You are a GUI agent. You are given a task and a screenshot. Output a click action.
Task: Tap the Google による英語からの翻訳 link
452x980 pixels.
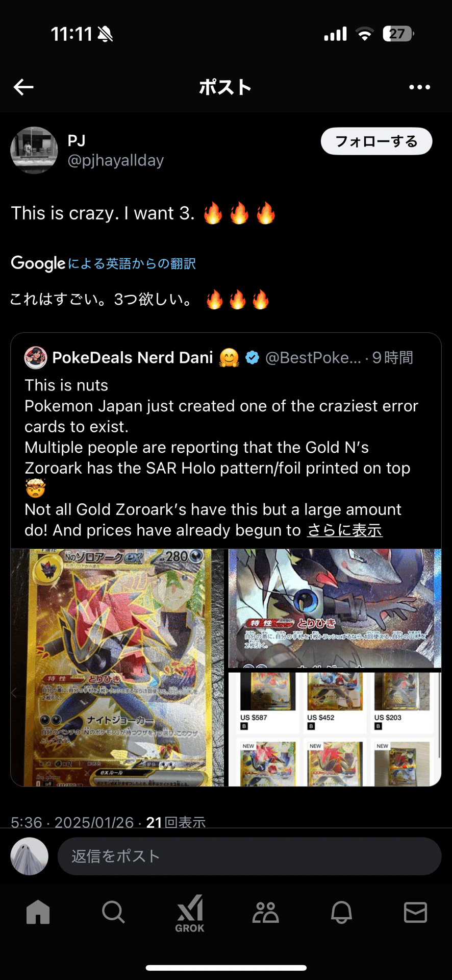click(104, 263)
